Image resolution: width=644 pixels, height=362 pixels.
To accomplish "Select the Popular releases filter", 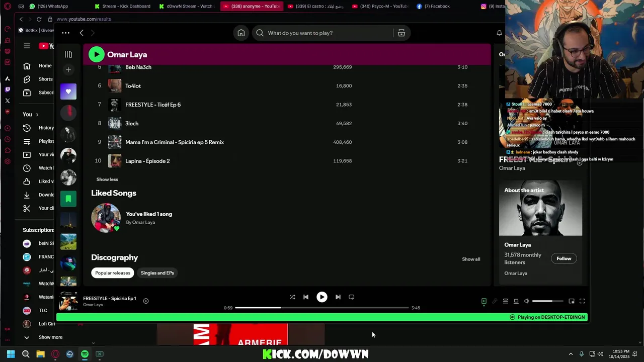I will (x=113, y=273).
